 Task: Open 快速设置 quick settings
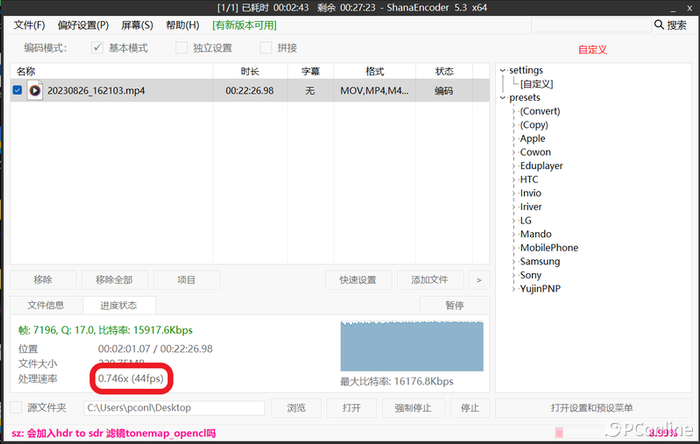click(358, 280)
